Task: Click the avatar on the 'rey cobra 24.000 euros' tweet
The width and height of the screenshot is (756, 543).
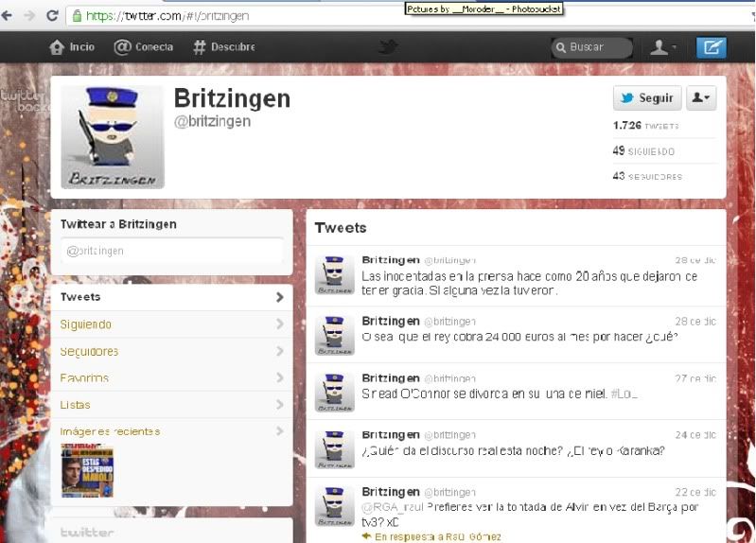Action: (x=335, y=335)
